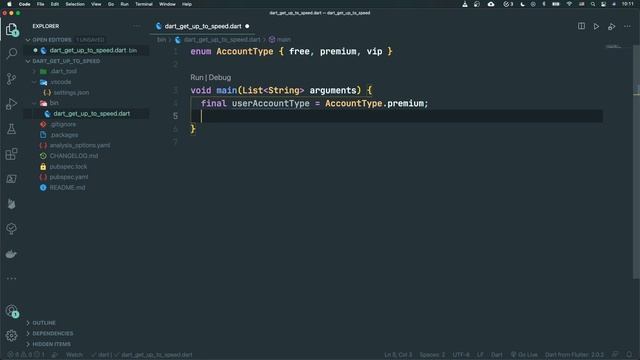The width and height of the screenshot is (640, 360).
Task: Click the Debug code lens above main
Action: tap(220, 78)
